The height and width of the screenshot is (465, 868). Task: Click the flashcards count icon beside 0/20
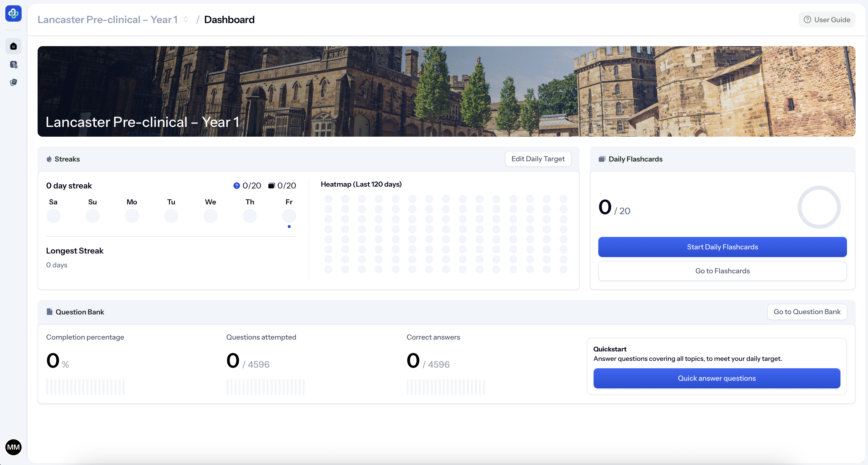[271, 185]
